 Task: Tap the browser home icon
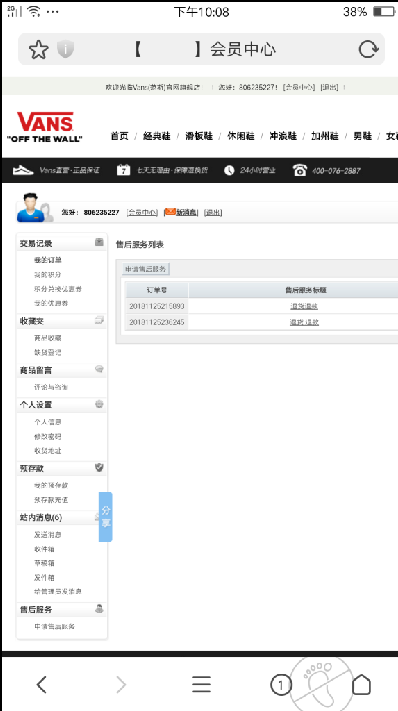361,684
